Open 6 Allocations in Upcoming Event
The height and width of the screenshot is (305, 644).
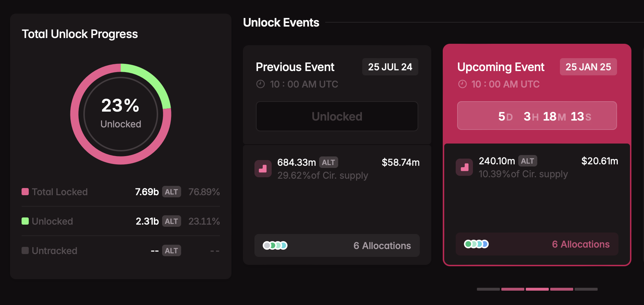pos(581,244)
